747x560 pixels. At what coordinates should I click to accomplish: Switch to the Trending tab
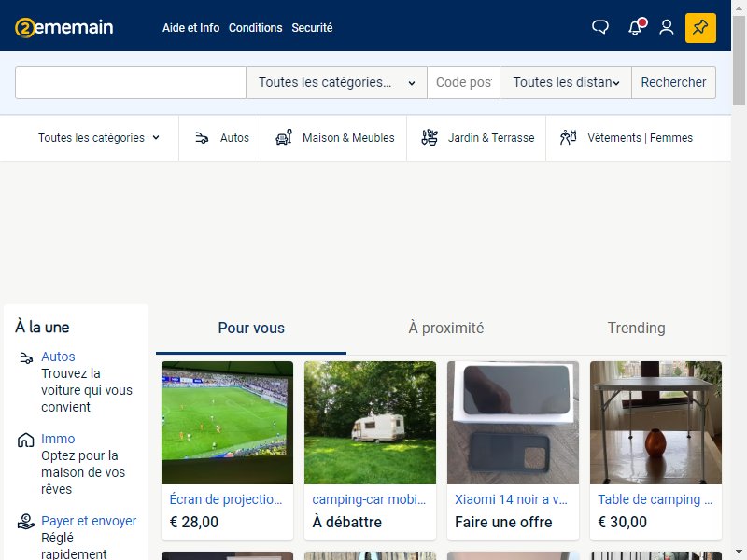tap(636, 329)
